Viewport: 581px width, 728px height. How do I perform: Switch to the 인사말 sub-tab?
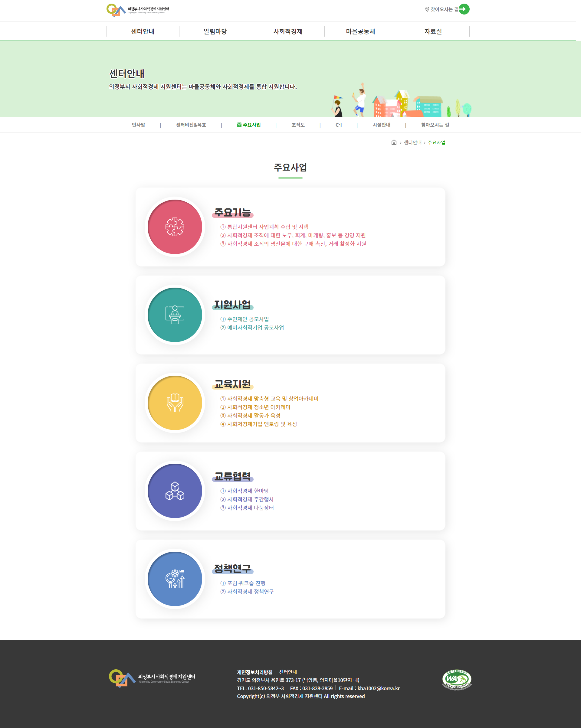point(138,125)
